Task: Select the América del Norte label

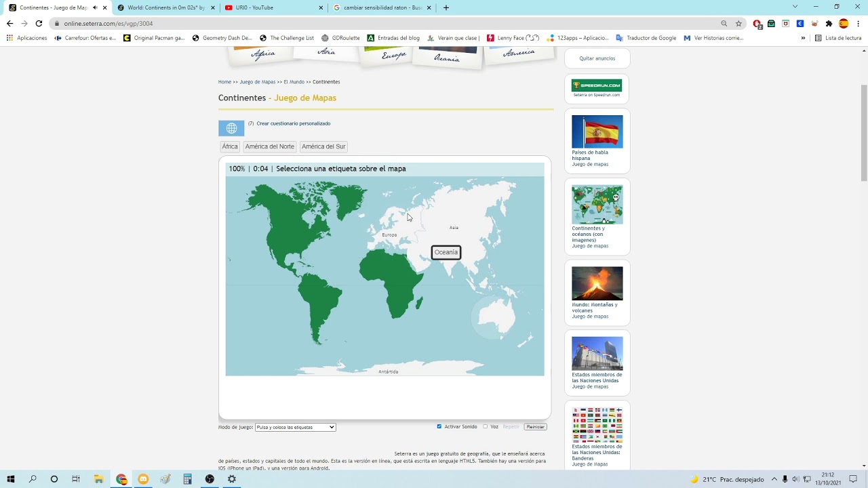Action: point(270,146)
